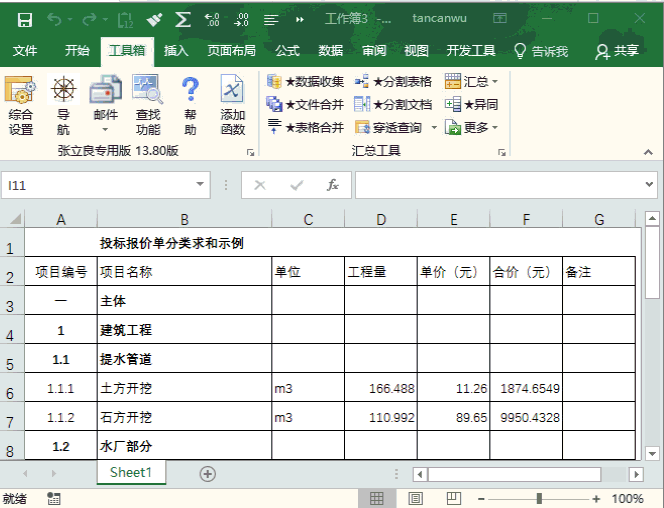Switch to normal view in status bar
The width and height of the screenshot is (664, 508).
click(x=377, y=498)
